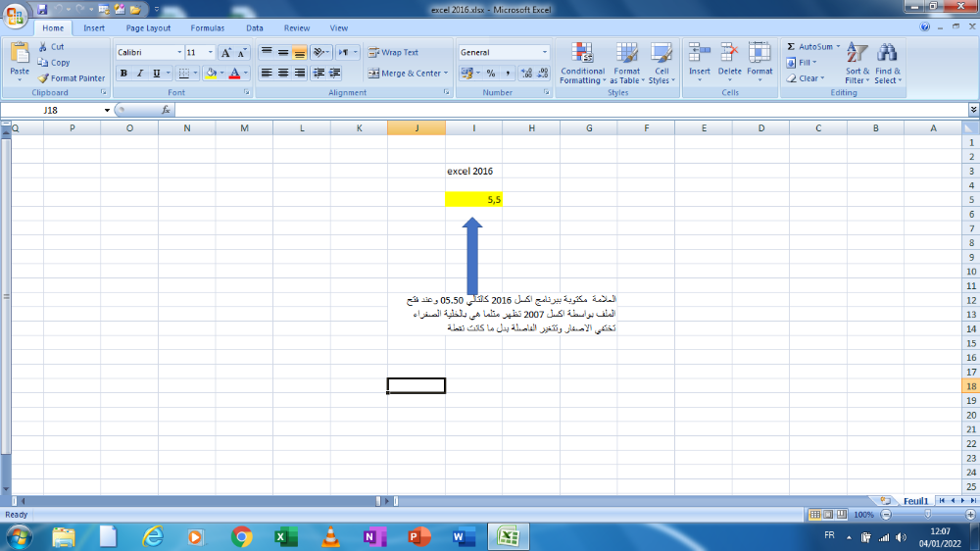The image size is (980, 551).
Task: Click the formula bar input field
Action: [571, 110]
